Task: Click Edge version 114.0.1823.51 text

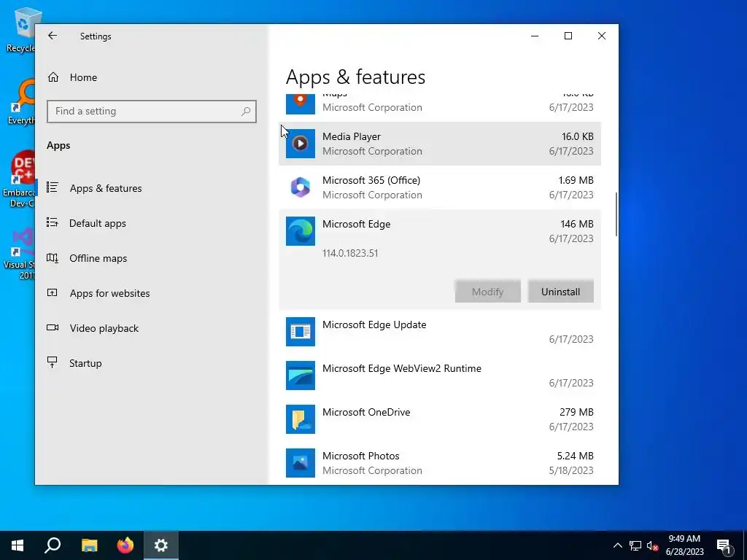Action: click(x=350, y=253)
